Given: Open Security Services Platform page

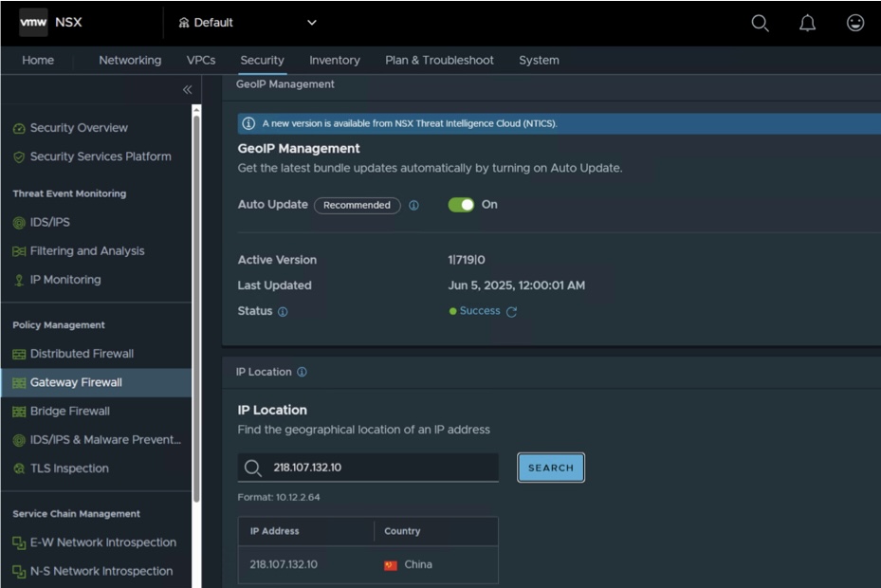Looking at the screenshot, I should [101, 156].
